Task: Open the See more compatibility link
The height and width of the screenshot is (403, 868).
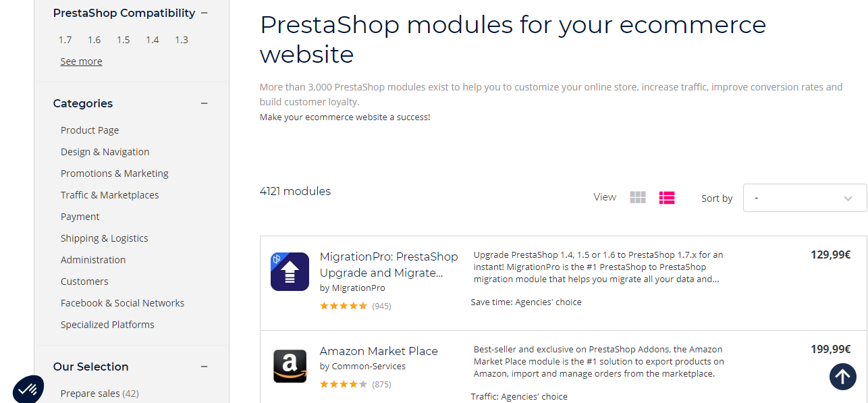Action: [81, 61]
